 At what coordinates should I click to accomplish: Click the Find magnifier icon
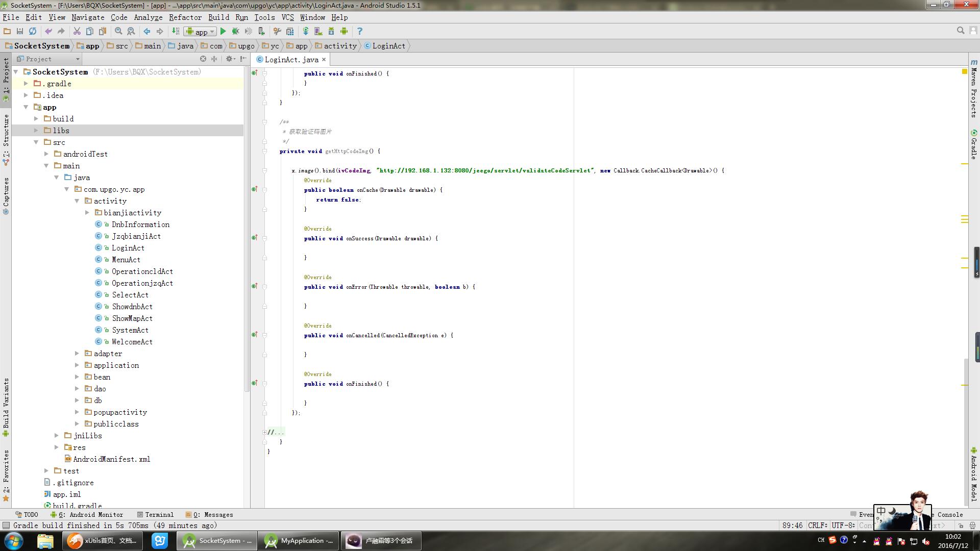[x=118, y=31]
